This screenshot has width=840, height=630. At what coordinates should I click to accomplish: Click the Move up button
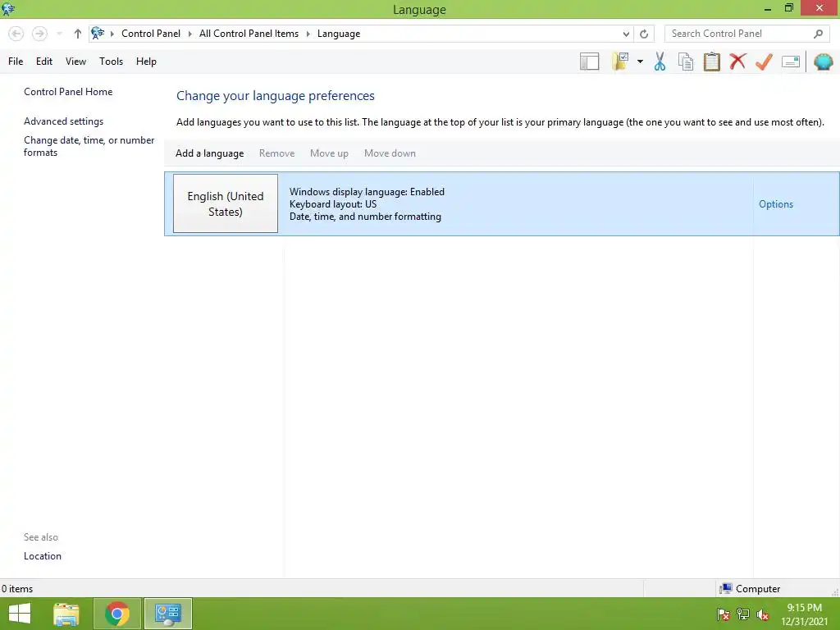[x=329, y=153]
